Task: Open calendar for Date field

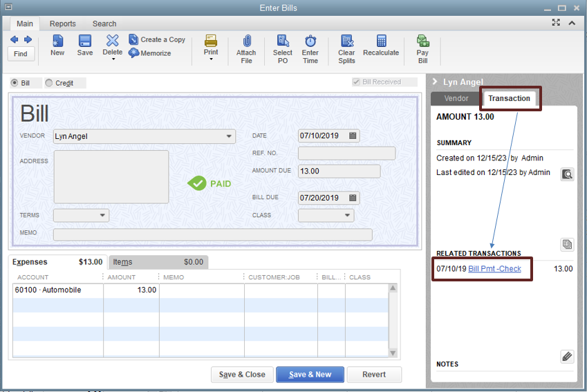Action: coord(353,136)
